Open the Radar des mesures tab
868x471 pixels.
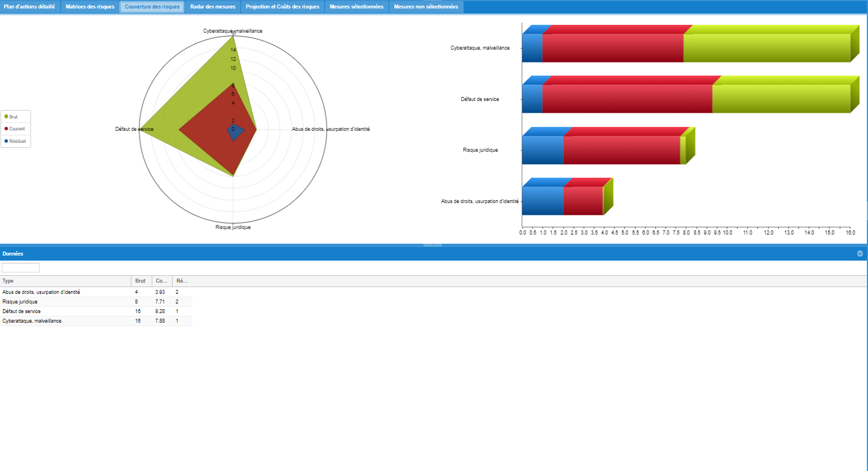pos(213,7)
